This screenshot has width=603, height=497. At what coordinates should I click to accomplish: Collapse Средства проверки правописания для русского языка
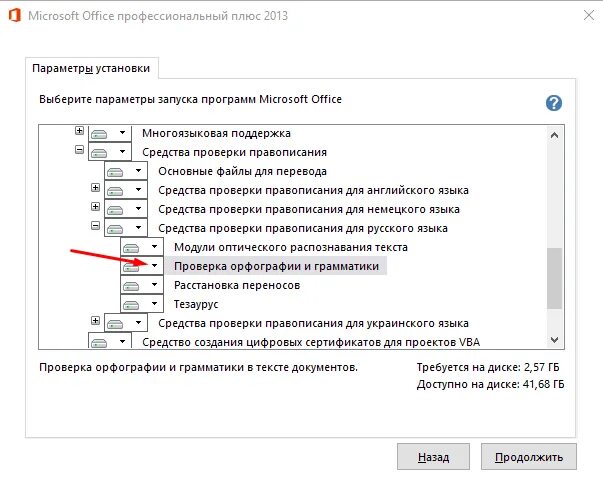(95, 225)
